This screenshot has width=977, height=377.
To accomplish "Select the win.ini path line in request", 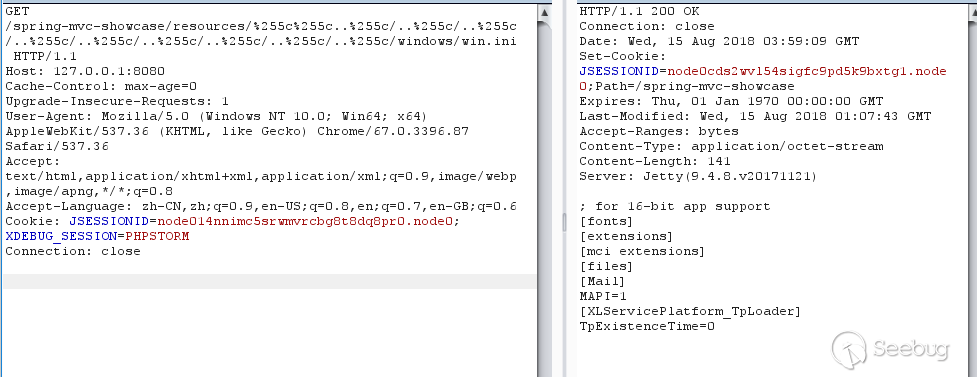I will [260, 42].
